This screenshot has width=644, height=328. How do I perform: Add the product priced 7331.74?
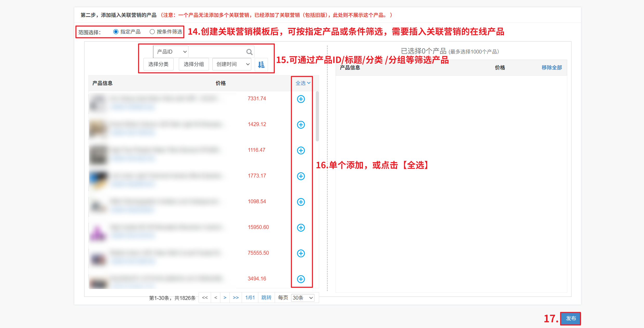(x=301, y=99)
